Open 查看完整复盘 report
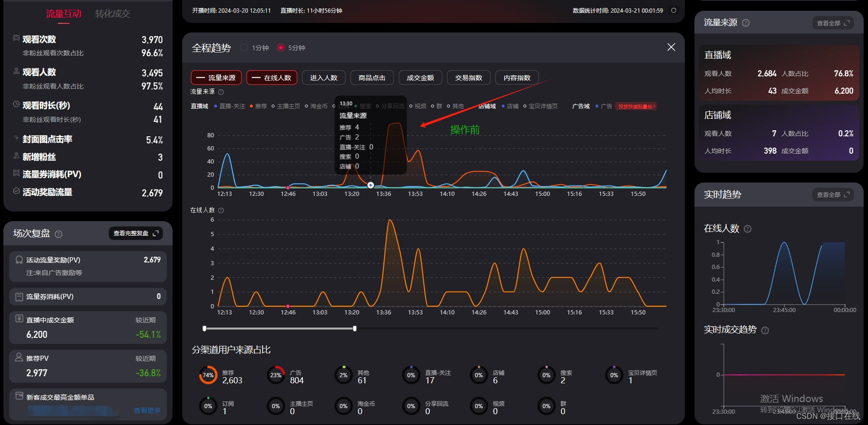 (136, 233)
